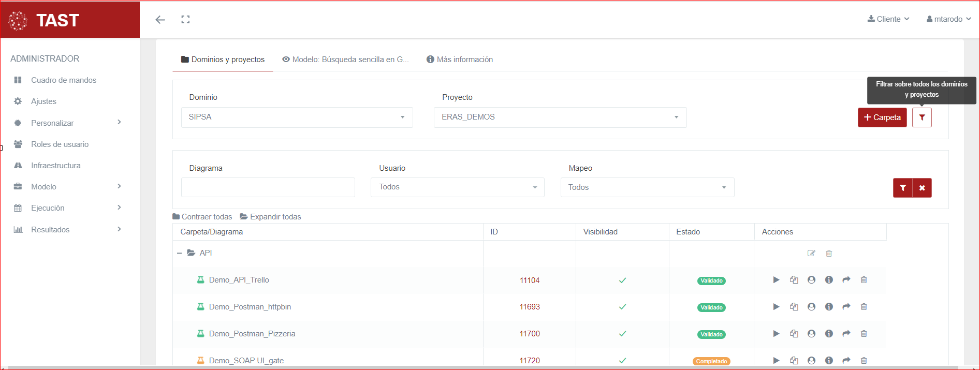
Task: Click copy icon for Demo_Postman_httpbin row
Action: coord(794,307)
